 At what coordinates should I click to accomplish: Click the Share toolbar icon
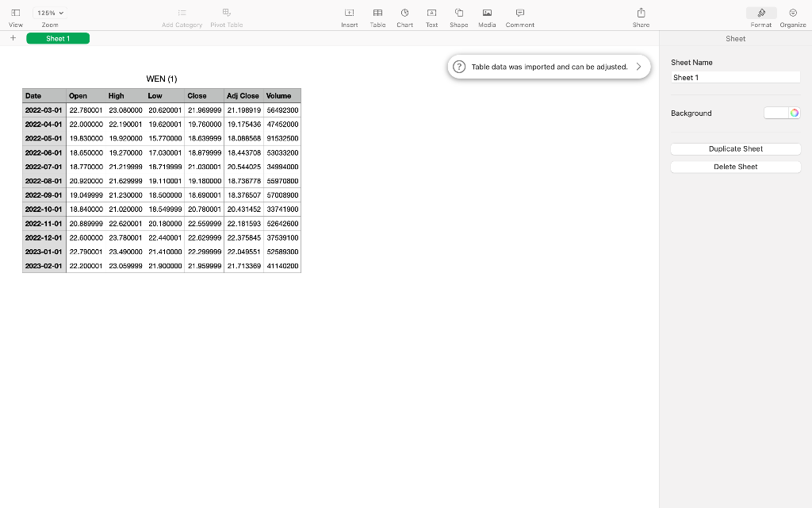tap(641, 13)
